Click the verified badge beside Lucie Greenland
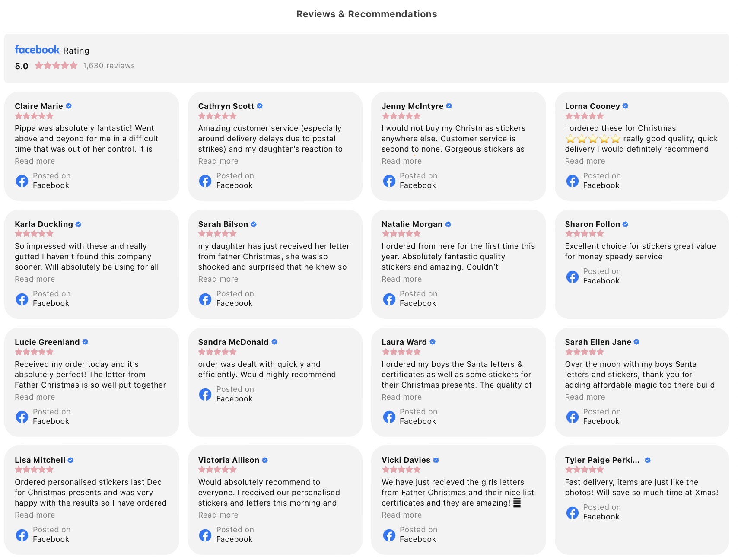The width and height of the screenshot is (738, 560). point(85,342)
